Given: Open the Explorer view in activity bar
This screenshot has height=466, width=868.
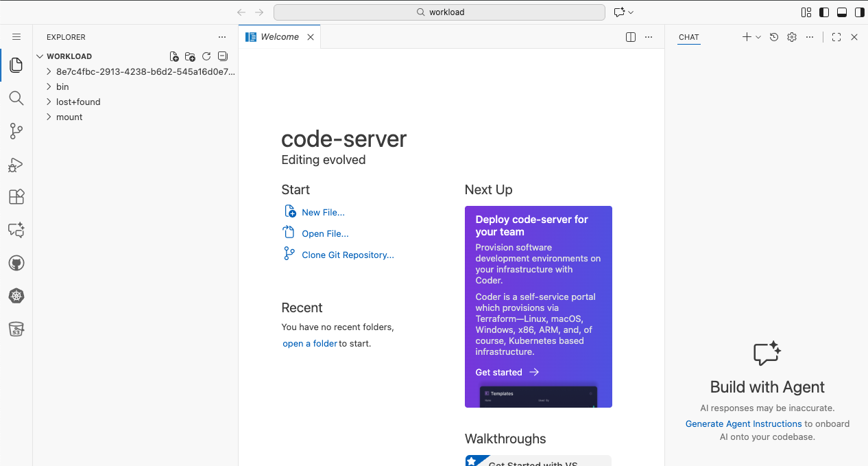Looking at the screenshot, I should click(x=16, y=66).
